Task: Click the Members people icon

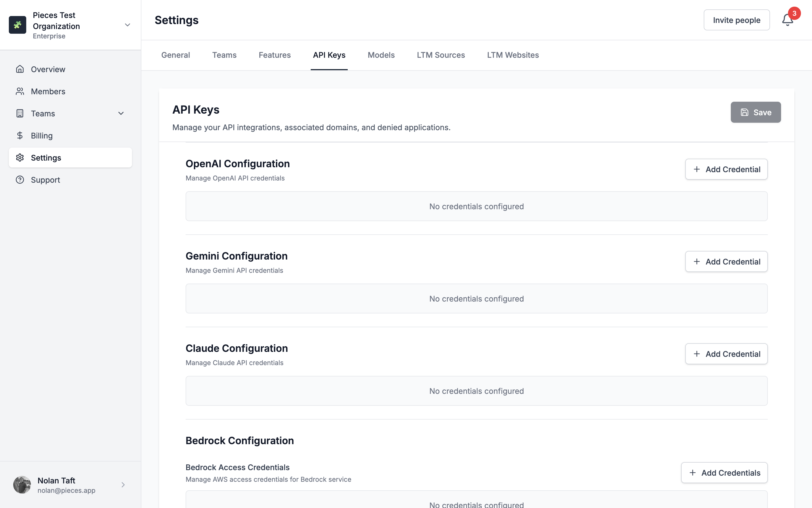Action: point(20,91)
